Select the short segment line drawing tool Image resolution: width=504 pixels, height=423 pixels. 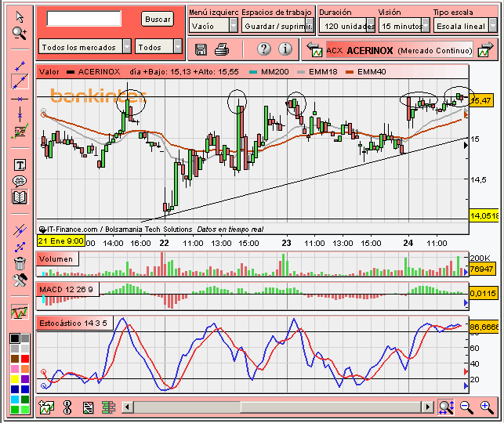20,66
